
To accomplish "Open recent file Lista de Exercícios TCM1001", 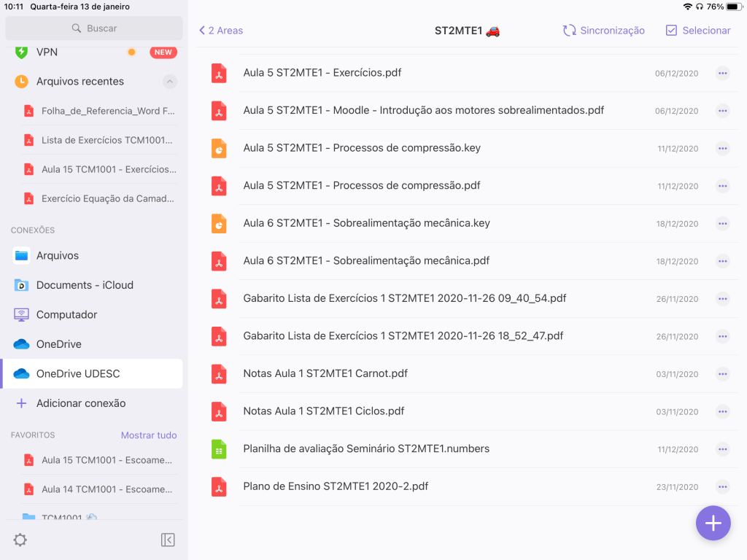I will [108, 140].
